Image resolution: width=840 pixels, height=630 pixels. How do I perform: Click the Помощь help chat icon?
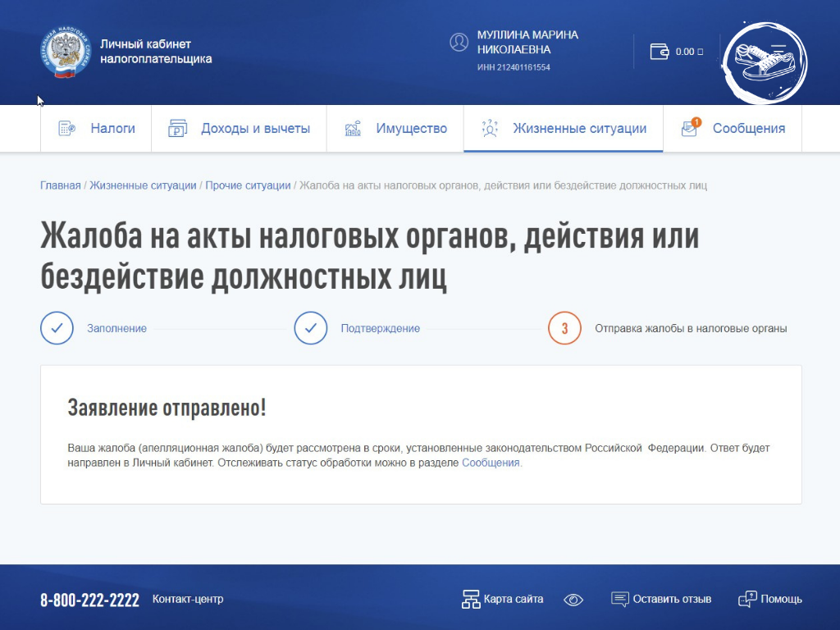(747, 600)
